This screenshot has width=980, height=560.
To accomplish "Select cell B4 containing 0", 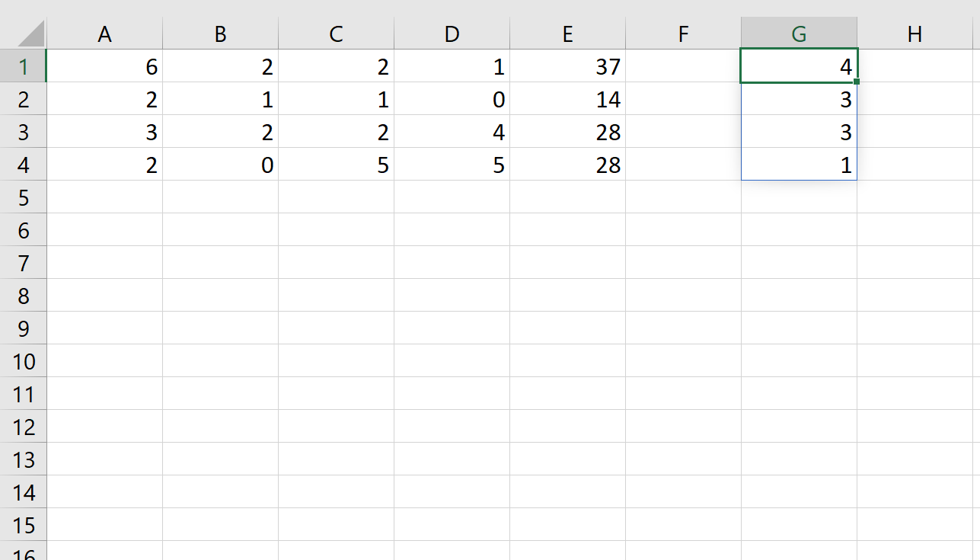I will [x=221, y=165].
